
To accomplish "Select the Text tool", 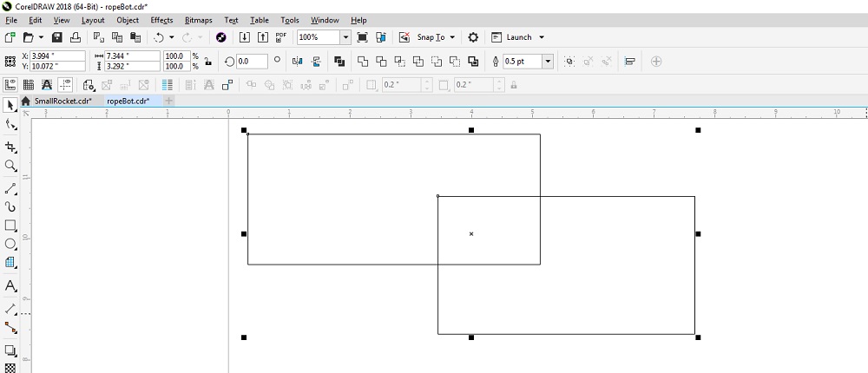I will (x=10, y=285).
